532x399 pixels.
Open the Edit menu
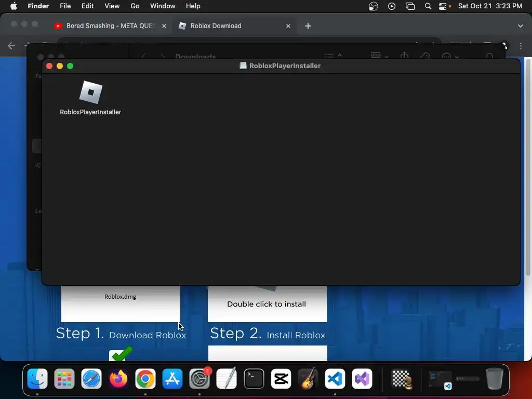tap(87, 6)
